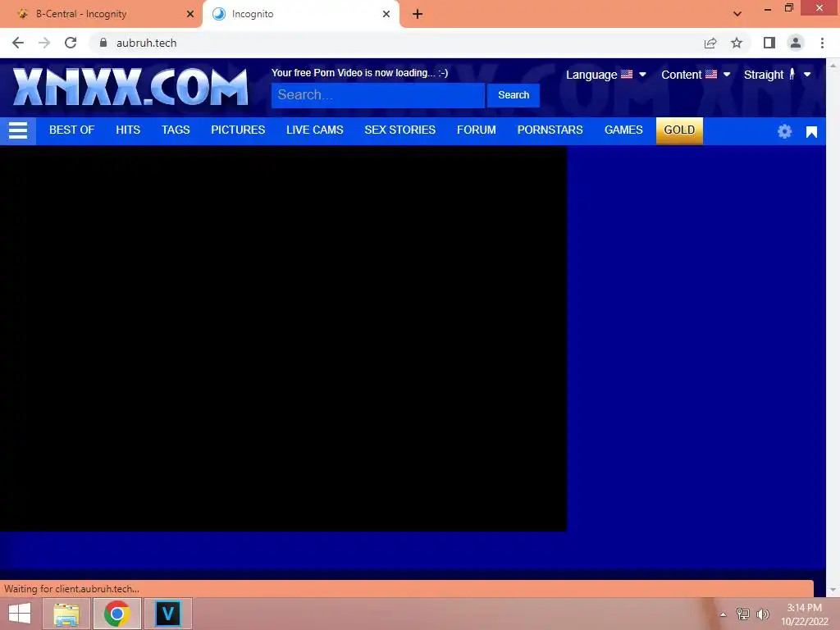Expand the Content country dropdown
This screenshot has width=840, height=630.
tap(696, 75)
